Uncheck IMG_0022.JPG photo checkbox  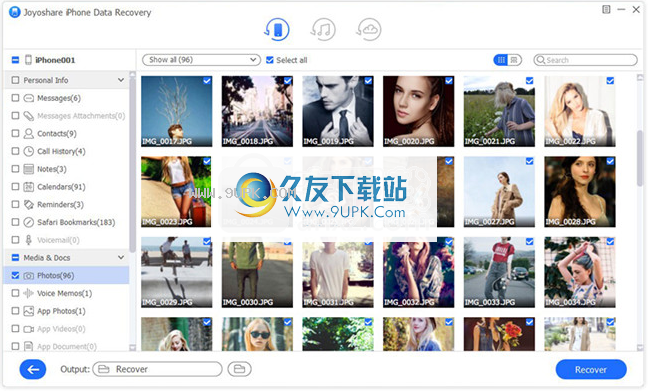click(x=610, y=81)
